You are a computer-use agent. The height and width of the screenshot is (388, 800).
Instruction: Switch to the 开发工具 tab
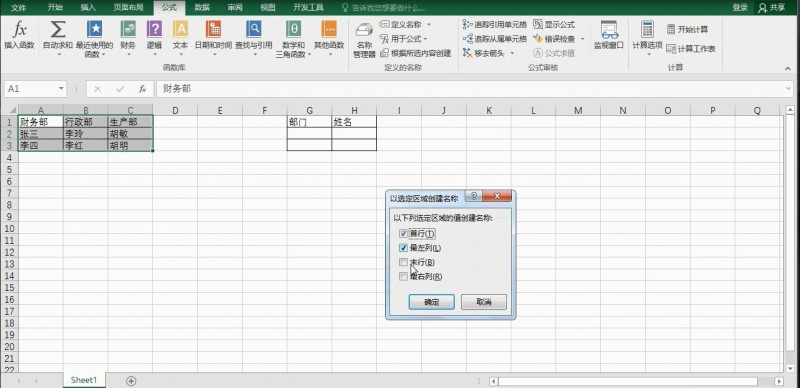point(308,8)
